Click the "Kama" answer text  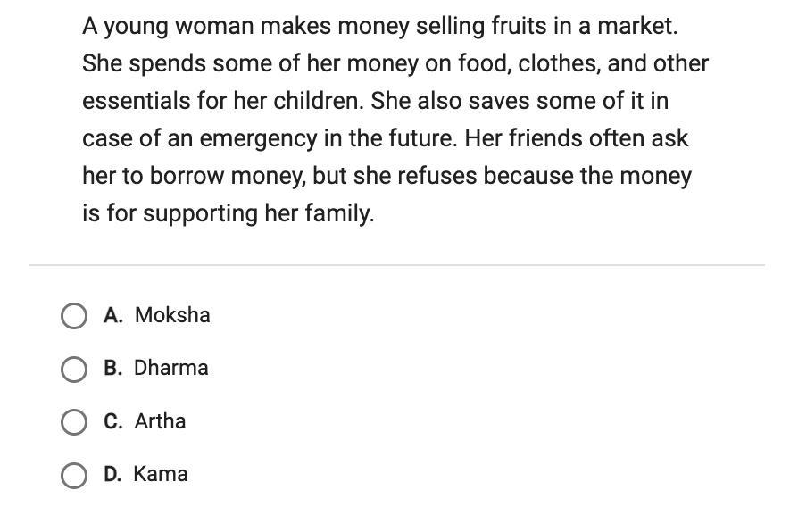click(x=161, y=474)
